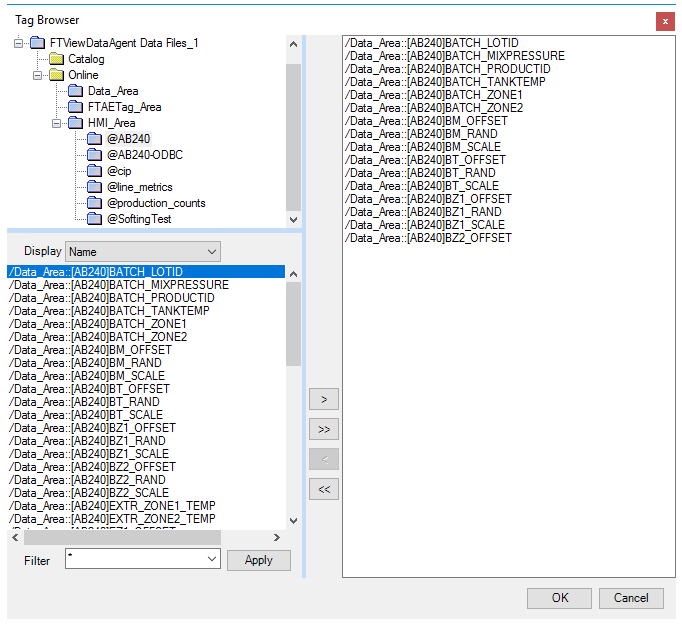Viewport: 682px width, 624px height.
Task: Select the @production_counts tree item label
Action: [x=156, y=204]
